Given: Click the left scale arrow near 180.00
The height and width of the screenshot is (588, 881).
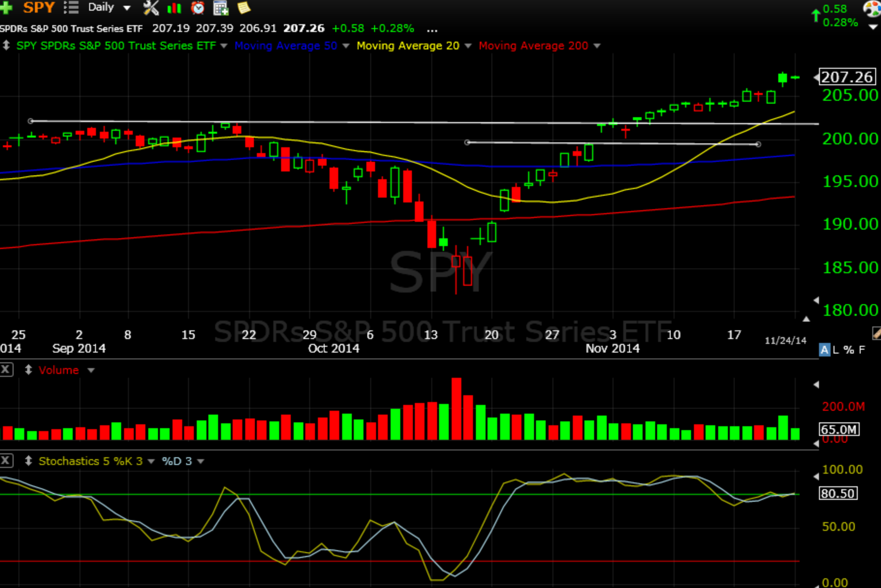Looking at the screenshot, I should tap(816, 300).
